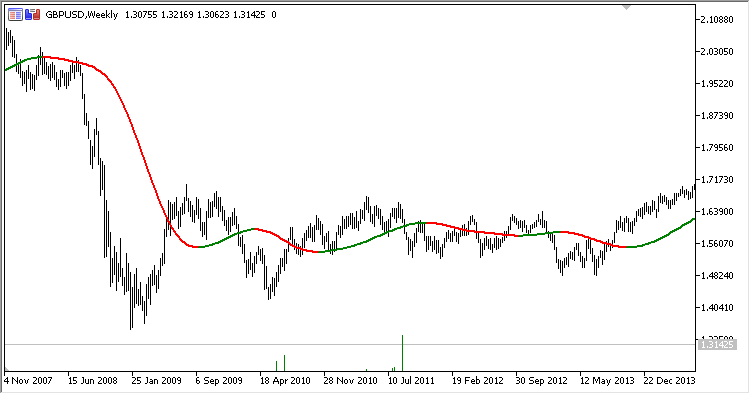Click the 12 May 2013 date label
This screenshot has height=394, width=750.
pos(607,381)
